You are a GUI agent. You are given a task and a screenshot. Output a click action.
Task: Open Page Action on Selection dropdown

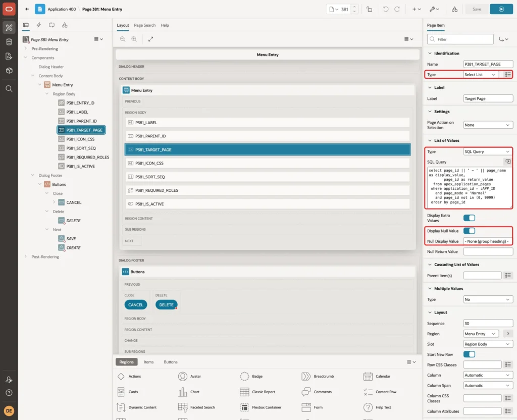coord(488,125)
